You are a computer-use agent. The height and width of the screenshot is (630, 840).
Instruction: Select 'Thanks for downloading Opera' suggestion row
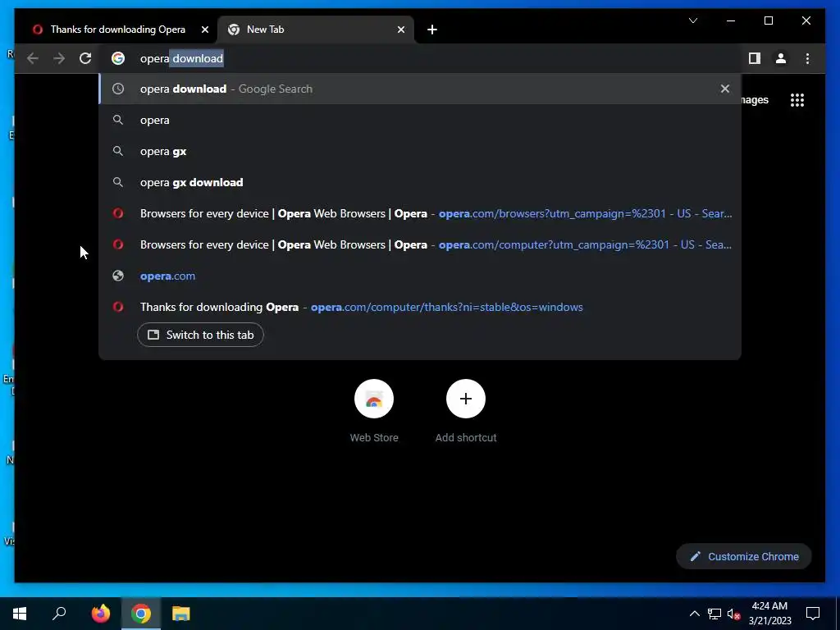tap(420, 307)
